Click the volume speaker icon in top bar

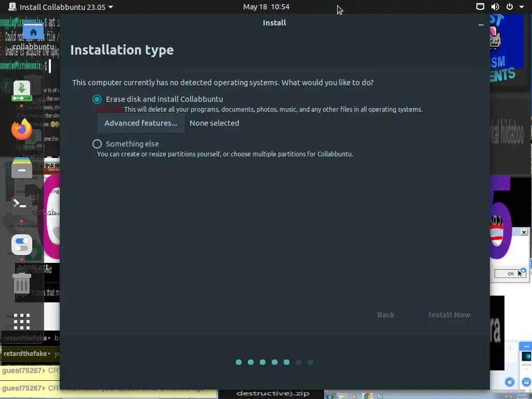495,6
